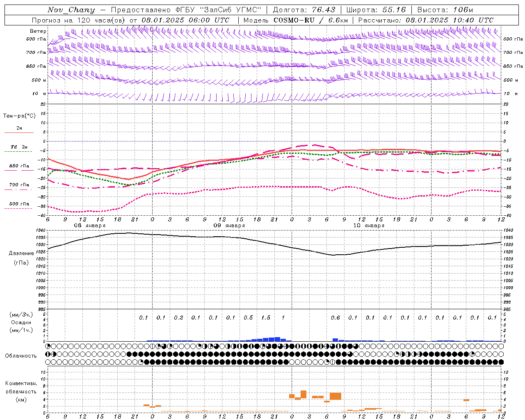The height and width of the screenshot is (420, 525).
Task: Click the tallest blue precipitation bar
Action: pos(277,339)
